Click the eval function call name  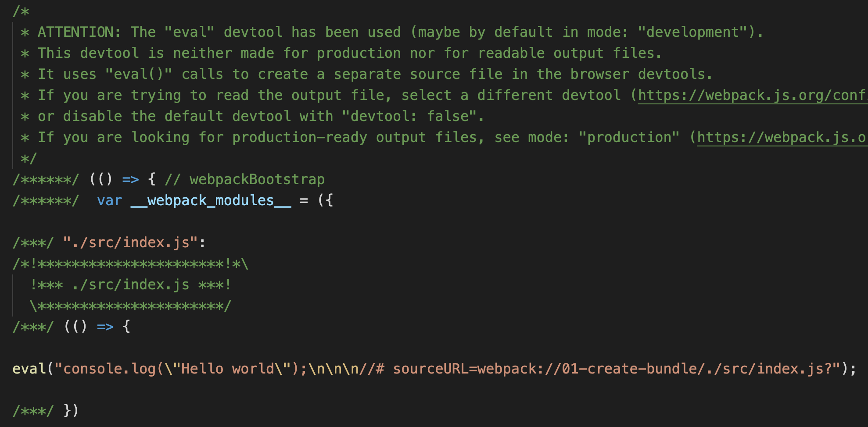pyautogui.click(x=29, y=369)
